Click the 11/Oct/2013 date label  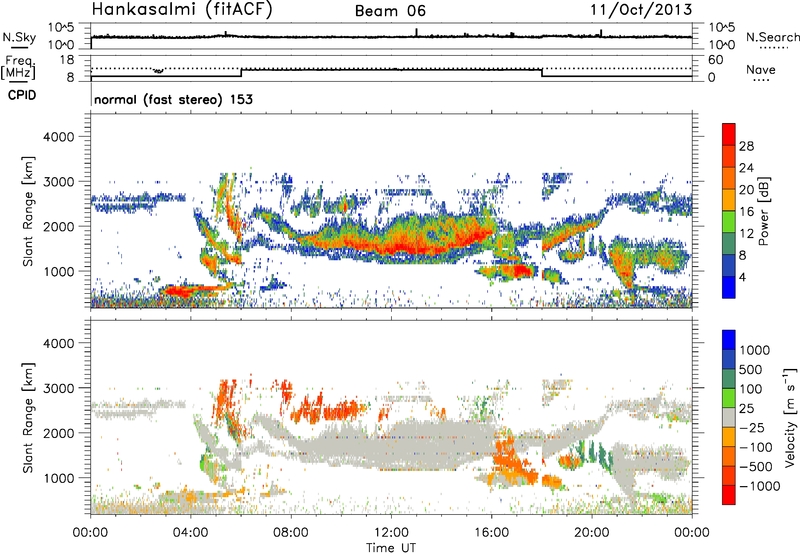click(x=641, y=10)
